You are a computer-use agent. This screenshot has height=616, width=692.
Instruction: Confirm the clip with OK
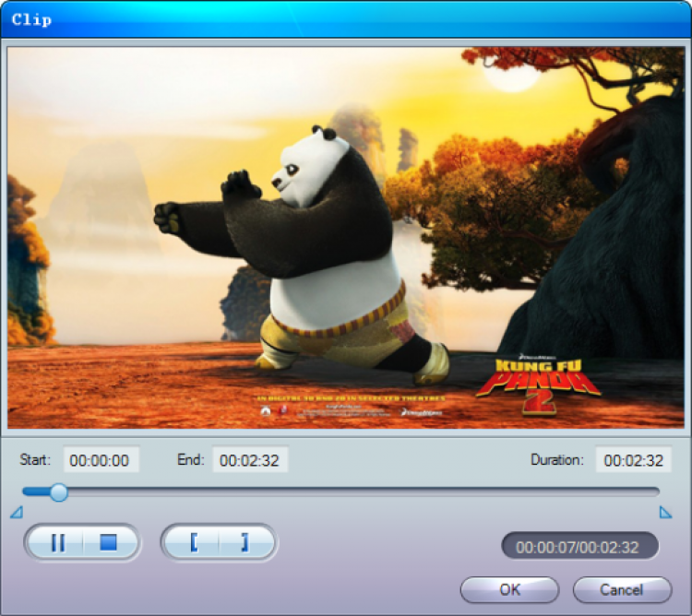point(509,590)
